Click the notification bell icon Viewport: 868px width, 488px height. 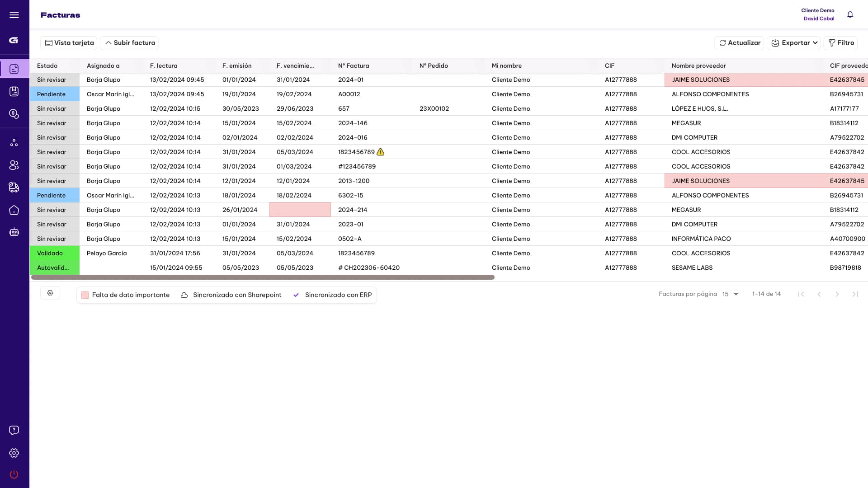850,15
